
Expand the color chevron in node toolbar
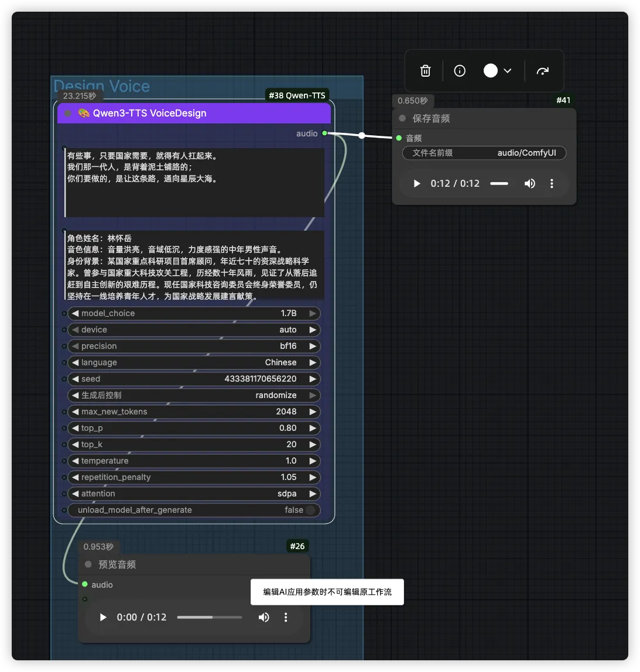coord(508,71)
